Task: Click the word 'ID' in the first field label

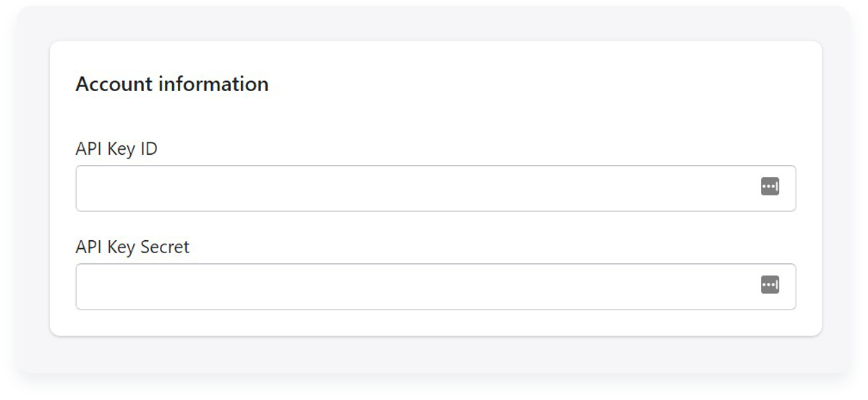Action: (149, 149)
